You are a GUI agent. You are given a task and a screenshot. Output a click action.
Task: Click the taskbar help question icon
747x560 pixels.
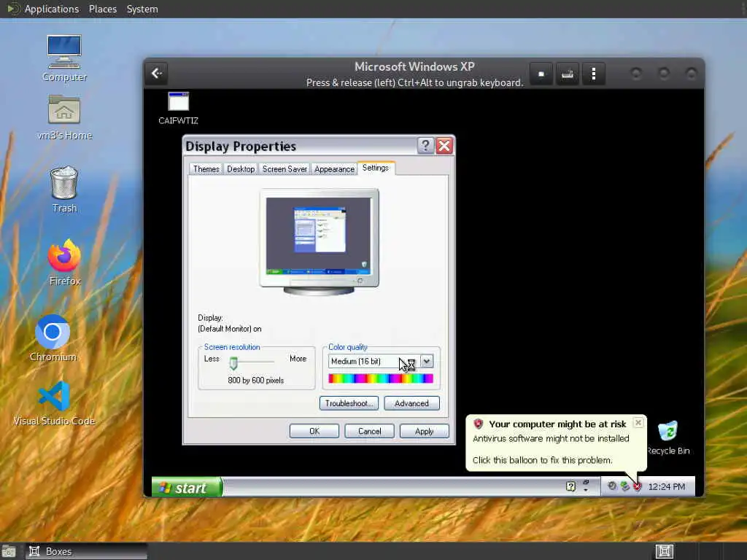570,486
